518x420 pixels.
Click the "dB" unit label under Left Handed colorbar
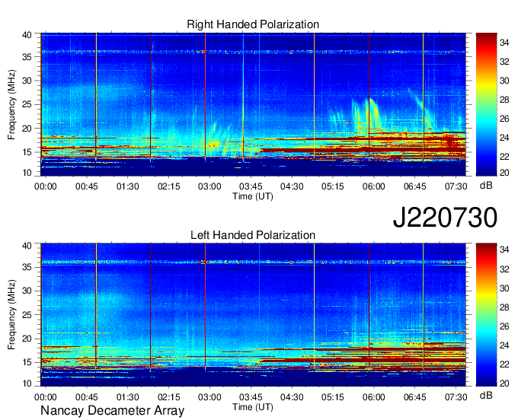(x=486, y=395)
